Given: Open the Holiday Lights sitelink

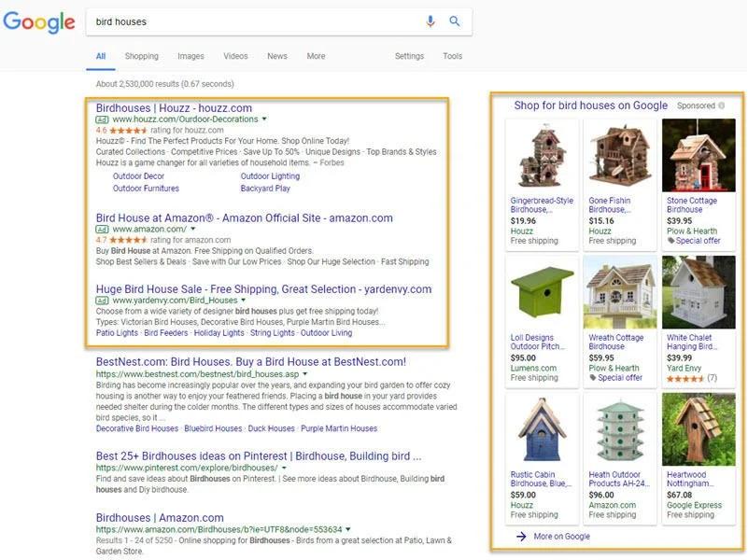Looking at the screenshot, I should [x=219, y=333].
